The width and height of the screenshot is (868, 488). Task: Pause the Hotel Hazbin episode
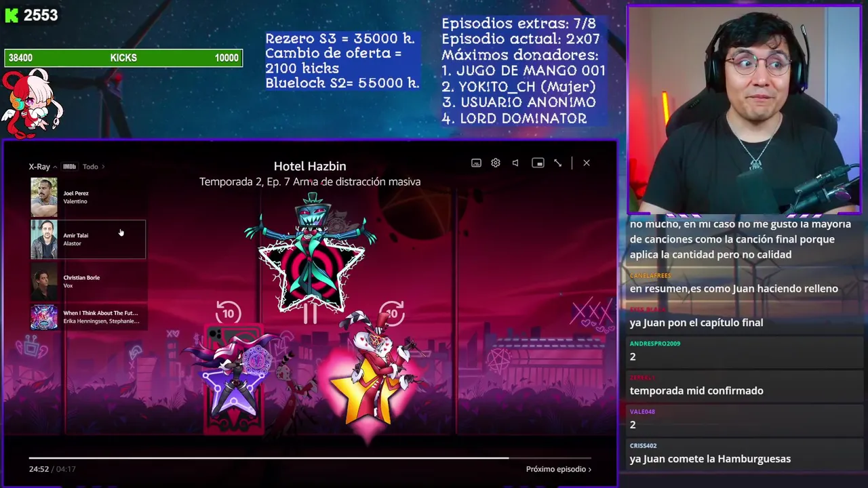point(310,314)
